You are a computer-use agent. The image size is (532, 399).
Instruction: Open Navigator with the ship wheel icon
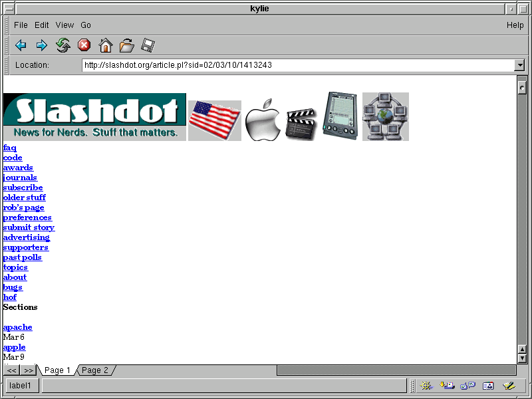[426, 386]
